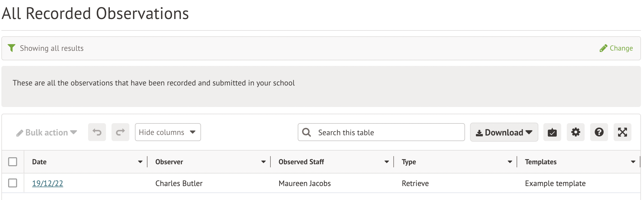Viewport: 644px width, 200px height.
Task: Click the Change filter link
Action: (616, 48)
